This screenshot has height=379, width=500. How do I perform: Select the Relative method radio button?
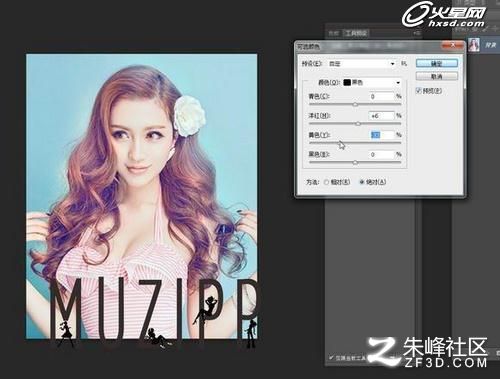pos(326,182)
